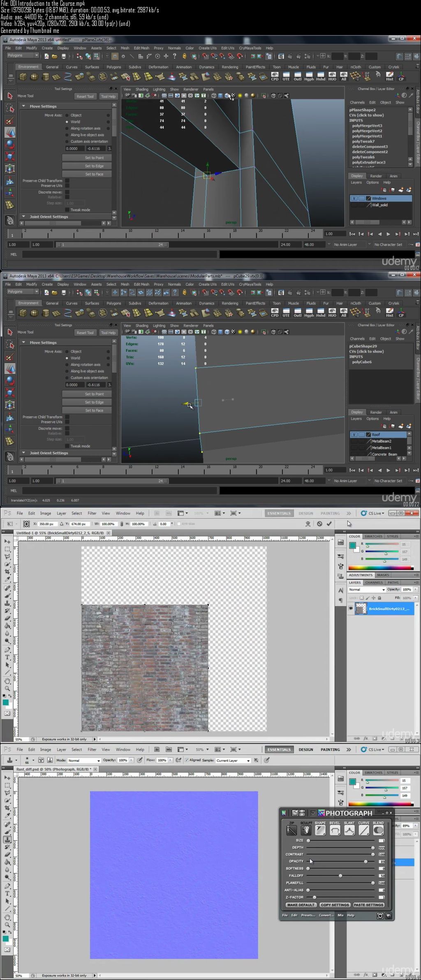Click the Shape icon in PHOTOGRAPH panel
This screenshot has height=980, width=421.
click(320, 830)
